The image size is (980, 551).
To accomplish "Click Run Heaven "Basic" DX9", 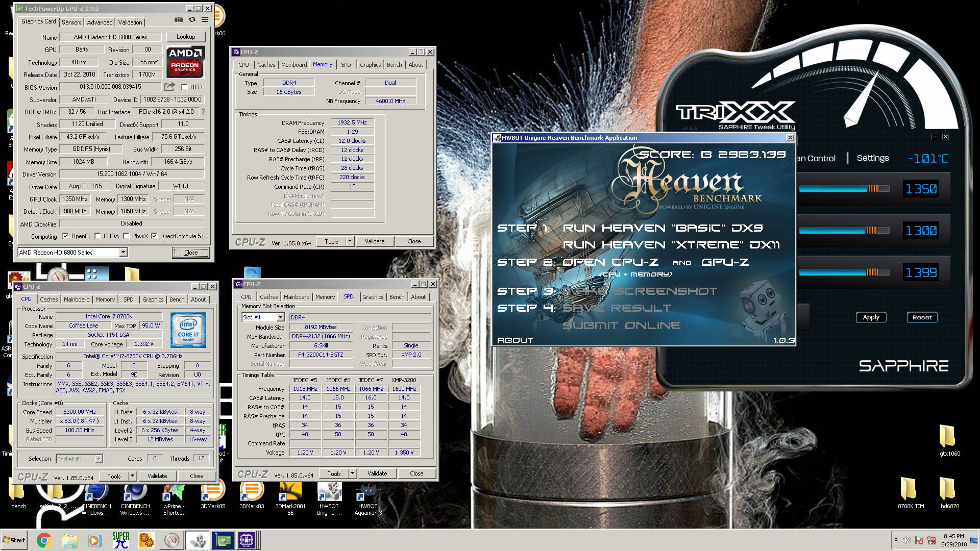I will tap(663, 228).
